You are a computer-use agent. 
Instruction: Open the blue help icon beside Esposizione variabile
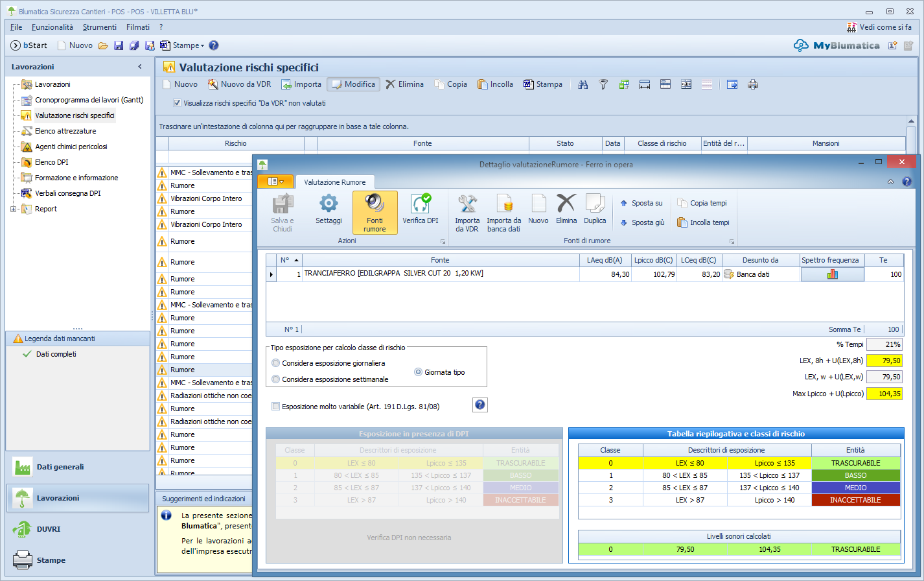(x=479, y=405)
